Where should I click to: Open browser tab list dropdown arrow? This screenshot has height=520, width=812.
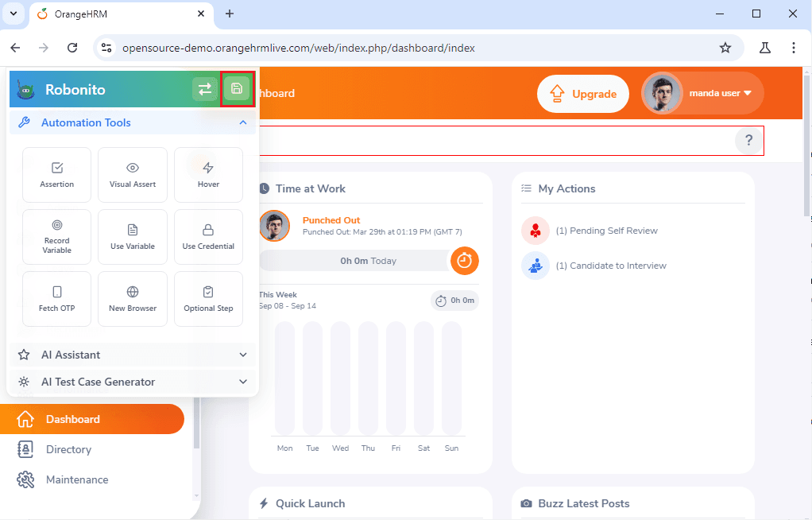14,14
